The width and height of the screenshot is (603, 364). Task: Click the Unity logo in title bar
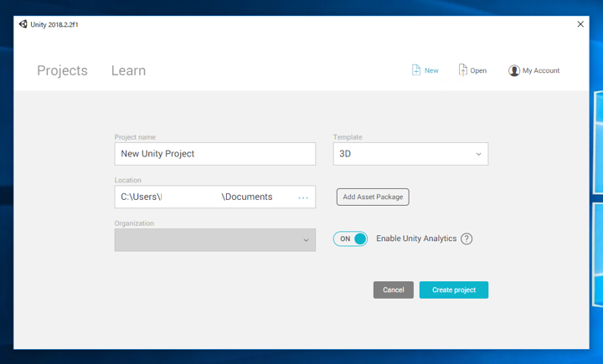[x=23, y=24]
